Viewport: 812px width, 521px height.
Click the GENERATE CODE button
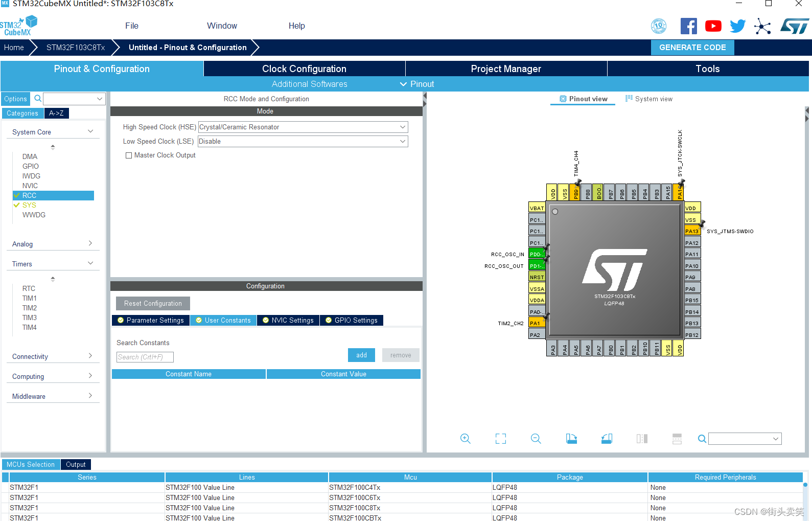692,47
